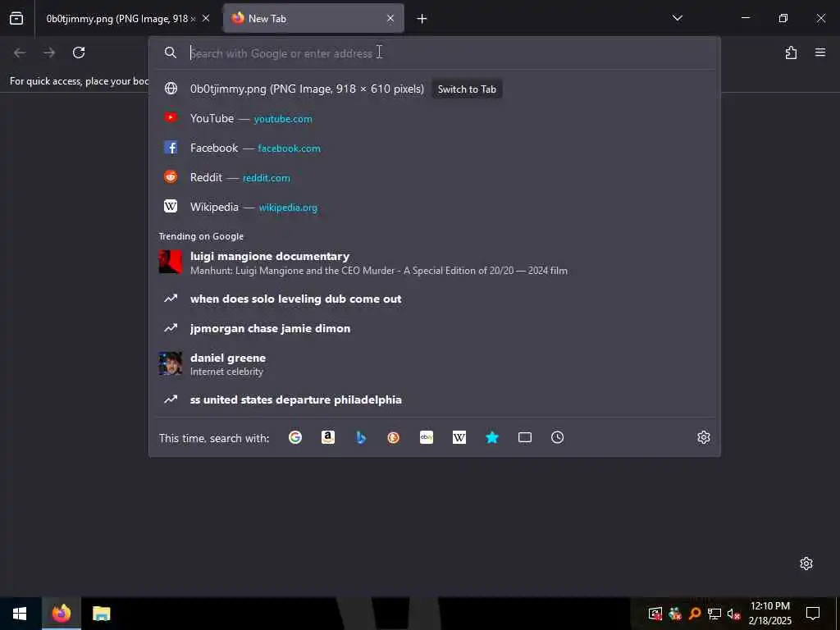Image resolution: width=840 pixels, height=630 pixels.
Task: Click the Firefox taskbar icon
Action: click(x=61, y=614)
